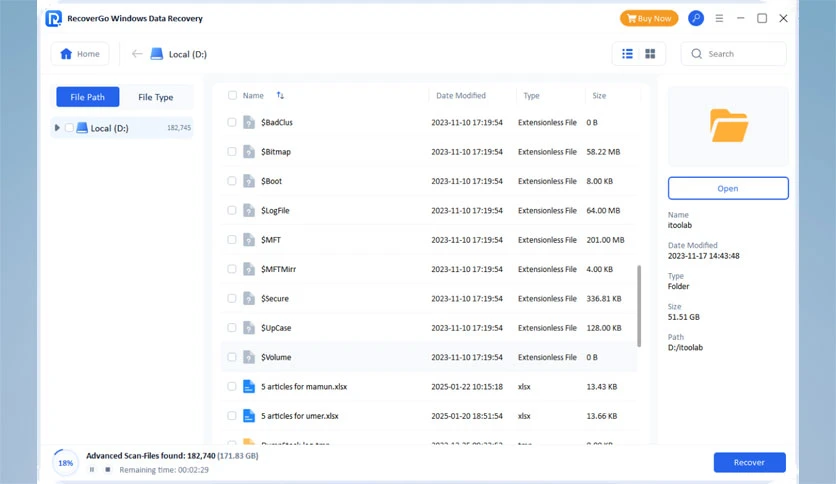Select the $Volume row name
This screenshot has height=484, width=836.
276,357
